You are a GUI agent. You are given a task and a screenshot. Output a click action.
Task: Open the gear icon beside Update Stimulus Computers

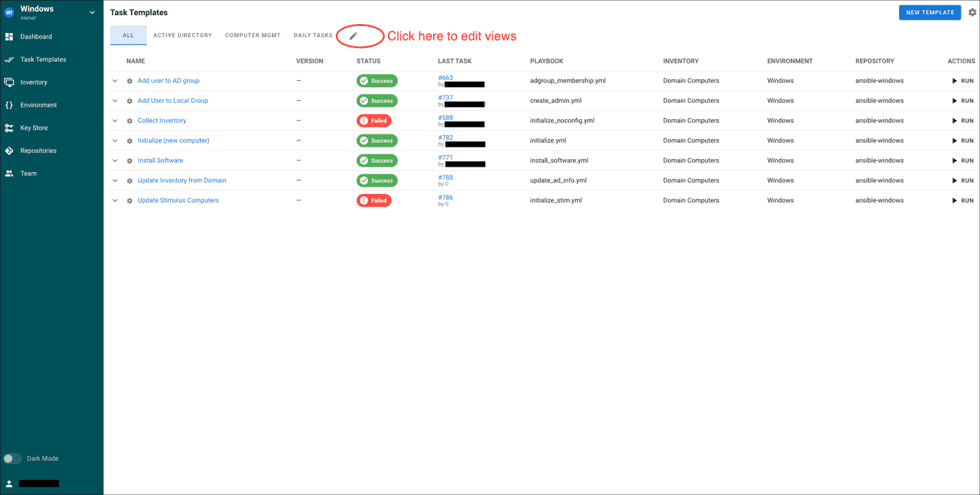point(129,200)
